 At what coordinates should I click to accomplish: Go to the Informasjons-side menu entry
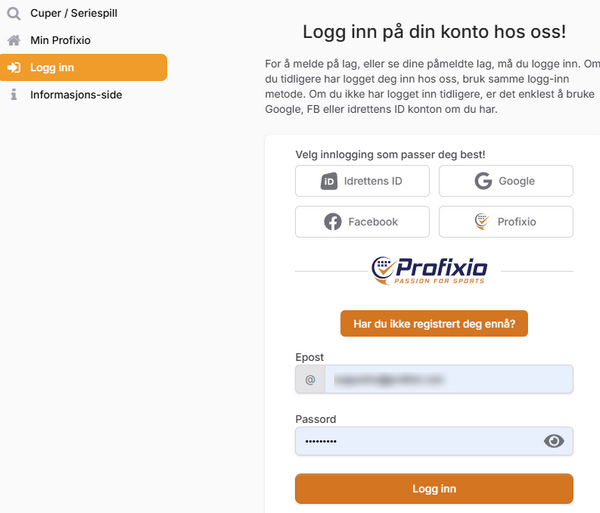[75, 95]
